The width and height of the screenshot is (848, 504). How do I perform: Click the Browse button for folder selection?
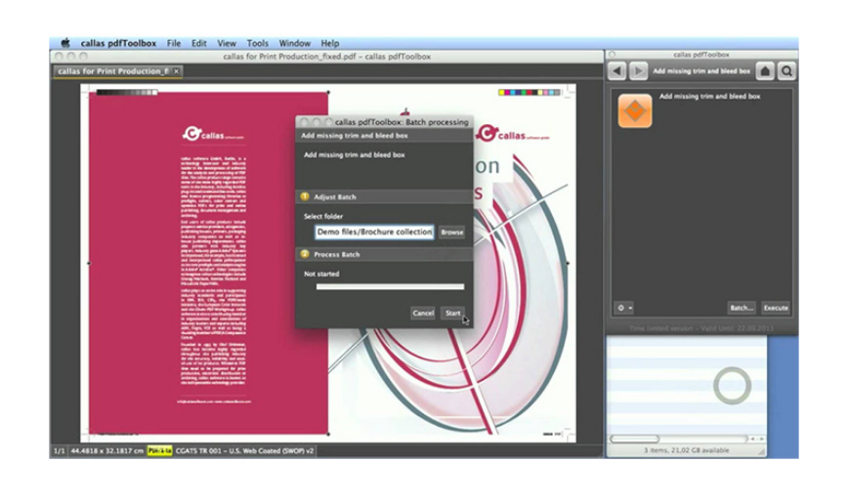tap(451, 232)
